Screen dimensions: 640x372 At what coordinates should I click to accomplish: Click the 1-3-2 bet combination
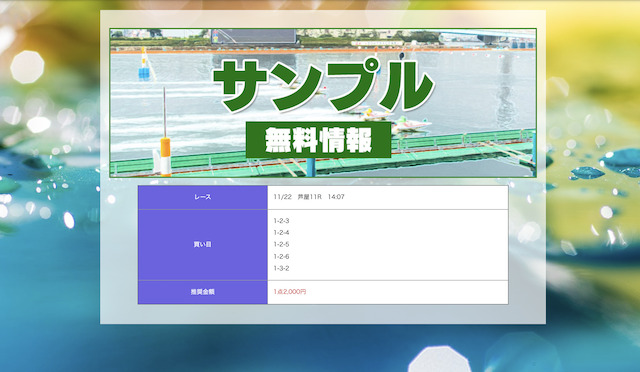(x=281, y=268)
